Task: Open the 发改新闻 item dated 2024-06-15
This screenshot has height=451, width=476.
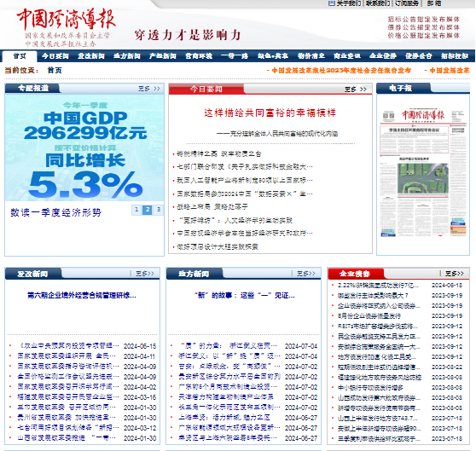Action: [68, 346]
